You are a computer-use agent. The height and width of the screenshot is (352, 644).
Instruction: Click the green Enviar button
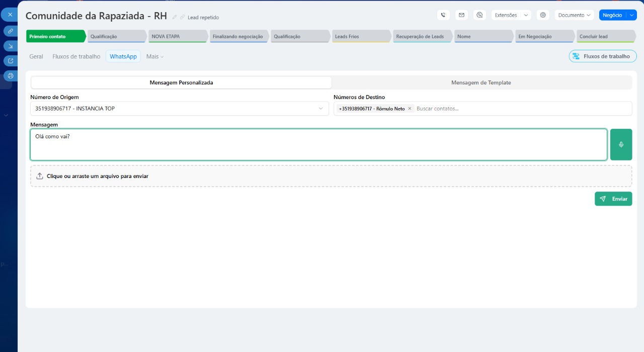pos(613,199)
